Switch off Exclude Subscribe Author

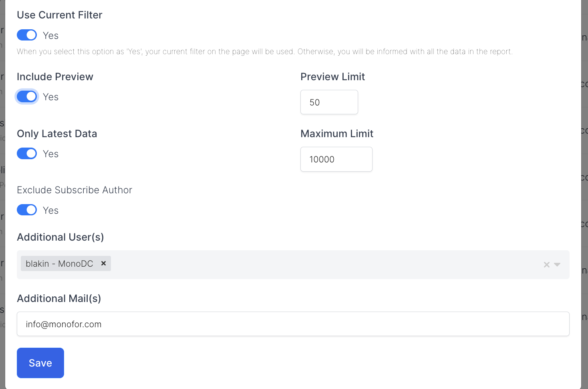pyautogui.click(x=27, y=210)
